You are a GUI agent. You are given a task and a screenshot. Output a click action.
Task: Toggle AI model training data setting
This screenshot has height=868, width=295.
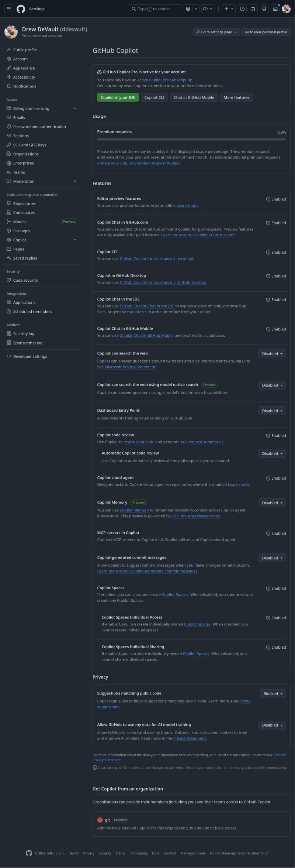tap(272, 725)
